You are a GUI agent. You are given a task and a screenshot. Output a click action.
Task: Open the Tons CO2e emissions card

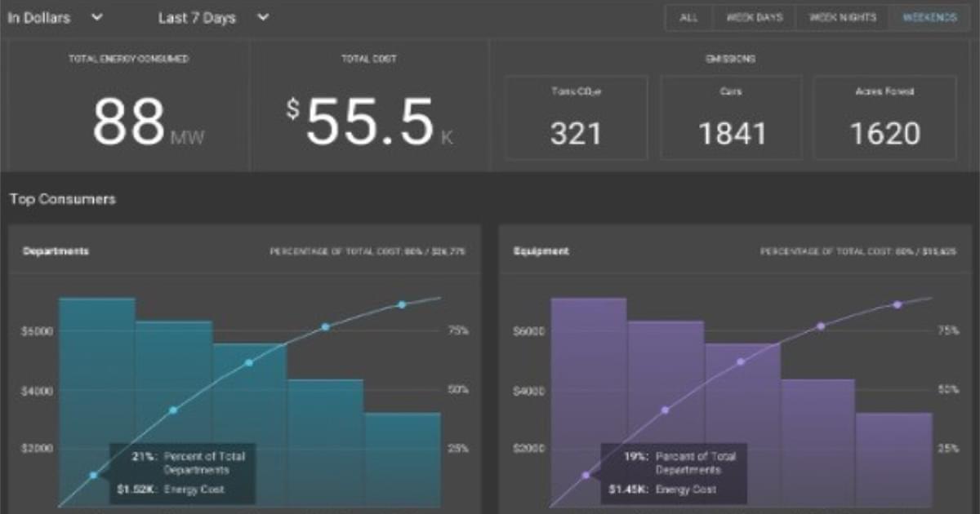coord(576,118)
